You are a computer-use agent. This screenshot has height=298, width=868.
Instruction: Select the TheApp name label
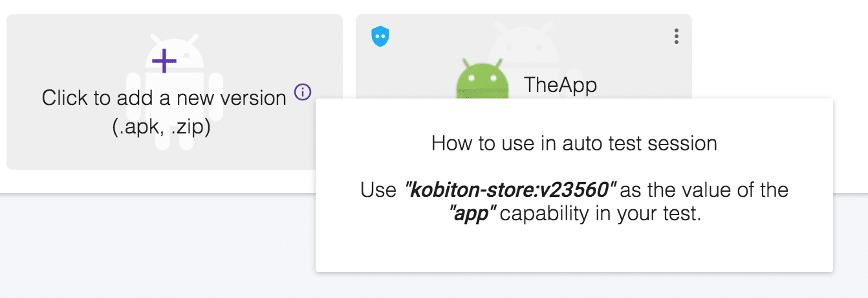coord(560,85)
